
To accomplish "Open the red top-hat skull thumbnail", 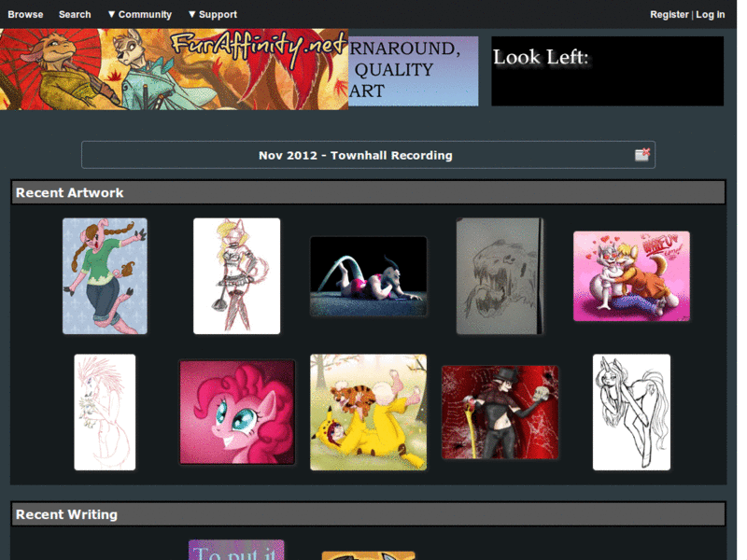I will coord(500,412).
